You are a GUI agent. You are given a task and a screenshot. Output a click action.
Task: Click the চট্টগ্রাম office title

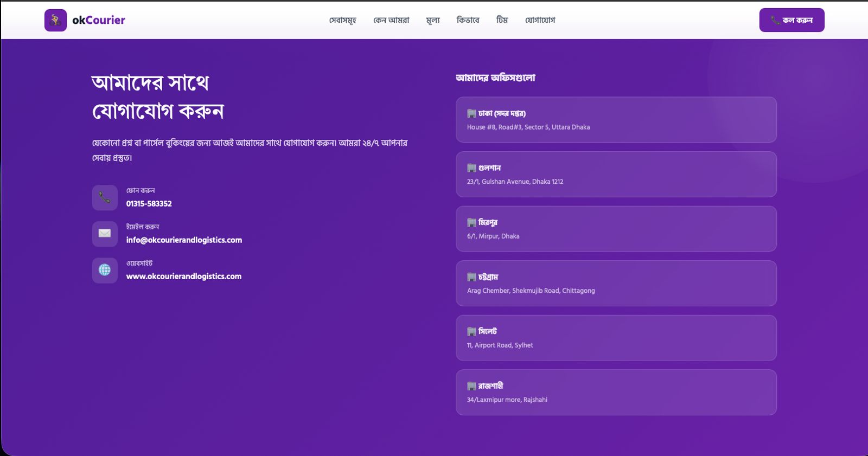pos(488,277)
